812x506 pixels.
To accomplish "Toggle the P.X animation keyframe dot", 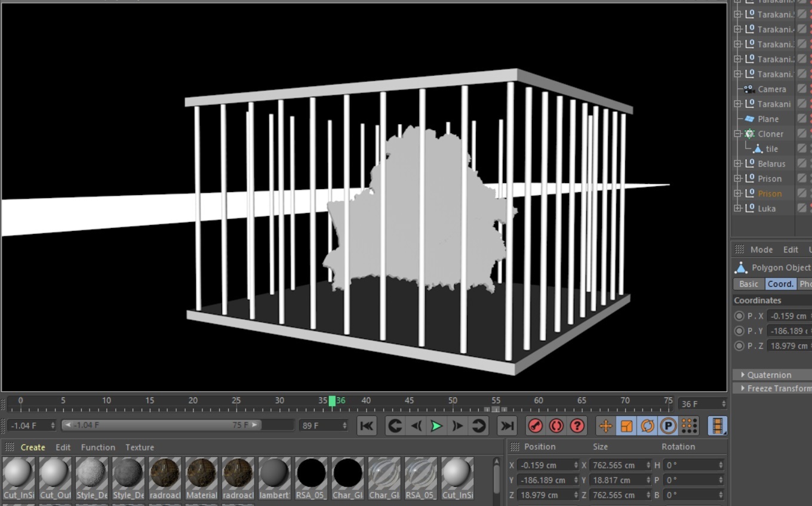I will (739, 316).
